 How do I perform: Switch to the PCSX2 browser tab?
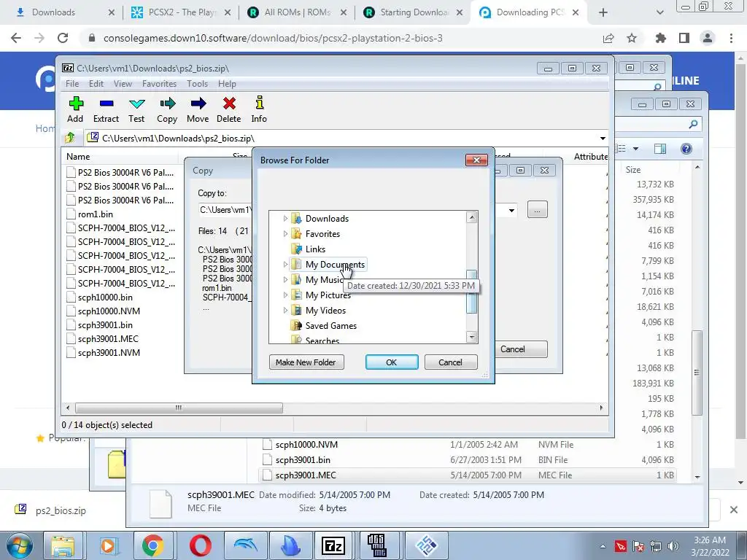(182, 12)
